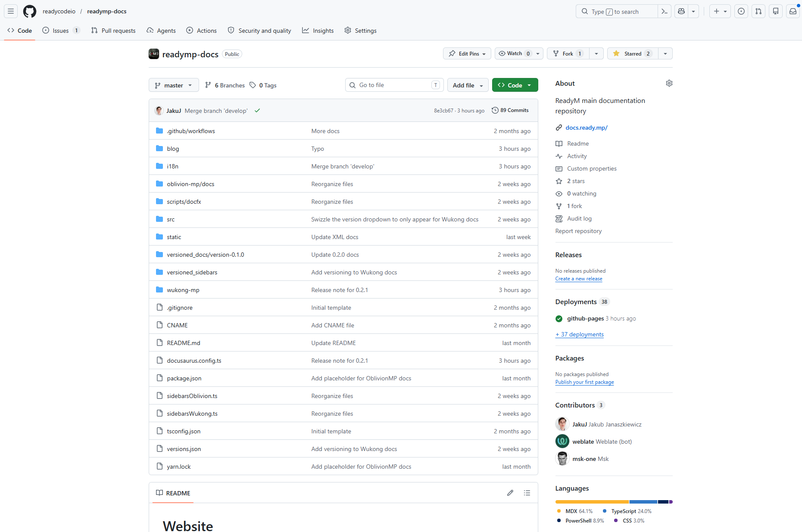Image resolution: width=802 pixels, height=532 pixels.
Task: Click the readymp-docs repository avatar
Action: tap(154, 54)
